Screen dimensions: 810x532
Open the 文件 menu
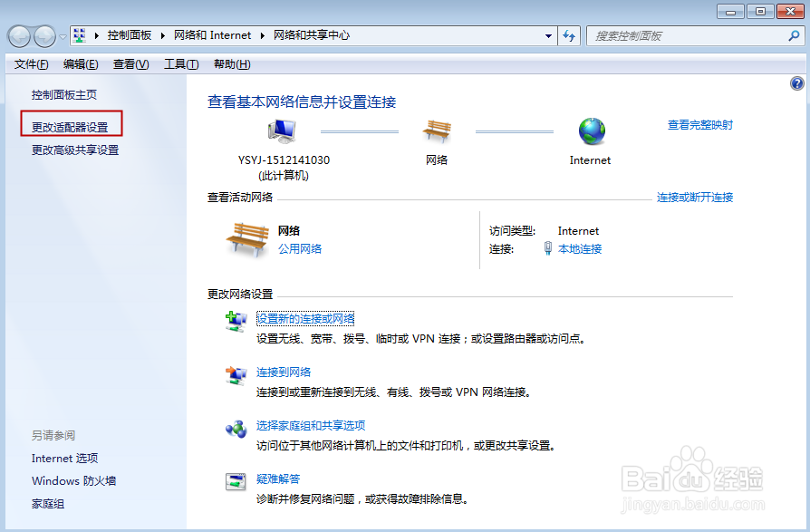tap(32, 63)
